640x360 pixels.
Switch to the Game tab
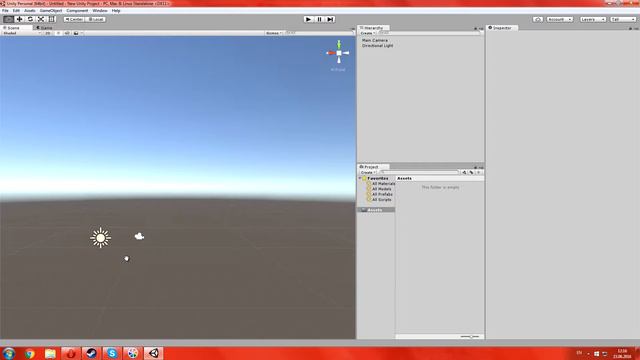45,28
